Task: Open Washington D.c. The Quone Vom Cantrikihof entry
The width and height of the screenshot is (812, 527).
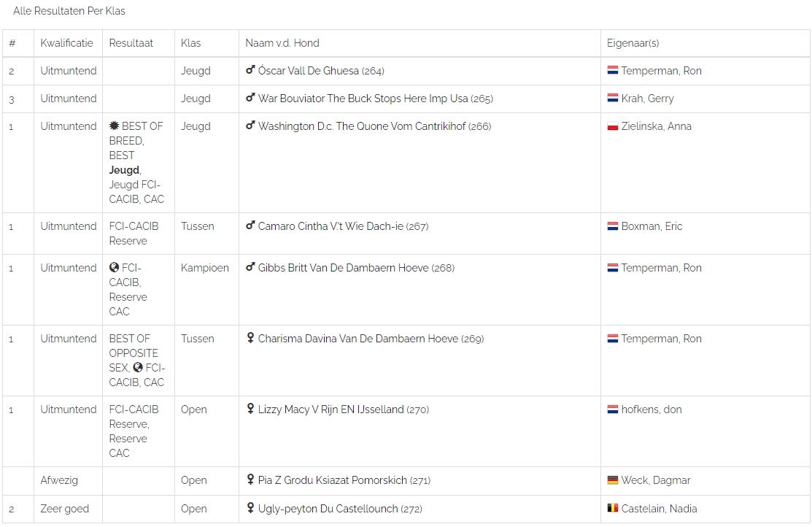Action: click(x=361, y=126)
